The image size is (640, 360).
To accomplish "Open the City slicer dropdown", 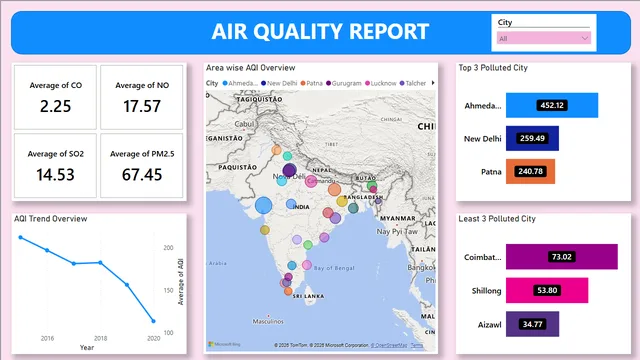I will coord(543,38).
